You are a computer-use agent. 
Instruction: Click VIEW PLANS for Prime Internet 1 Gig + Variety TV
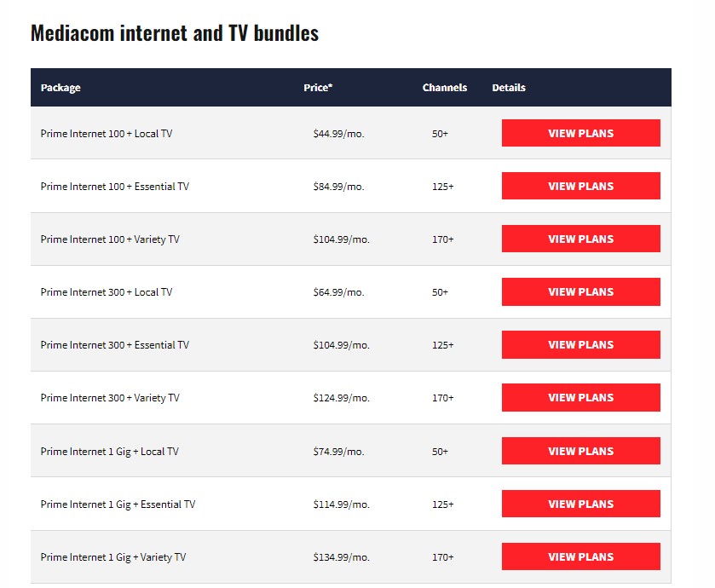click(580, 556)
